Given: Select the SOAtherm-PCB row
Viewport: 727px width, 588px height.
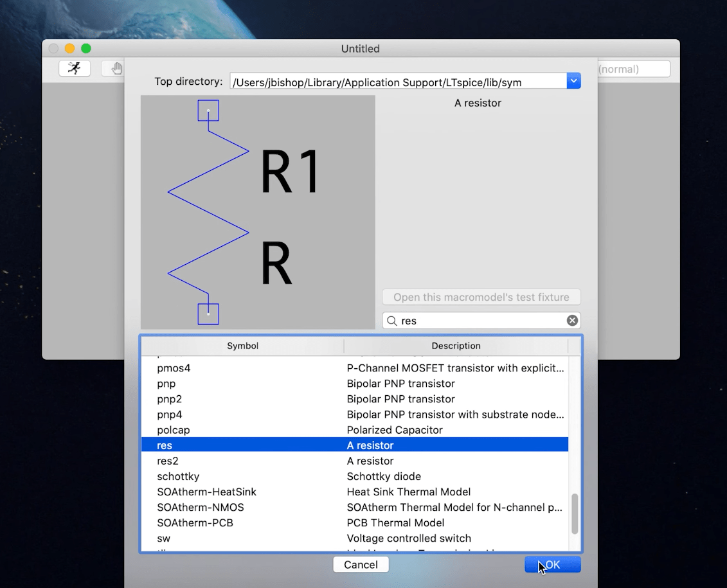Looking at the screenshot, I should coord(355,522).
